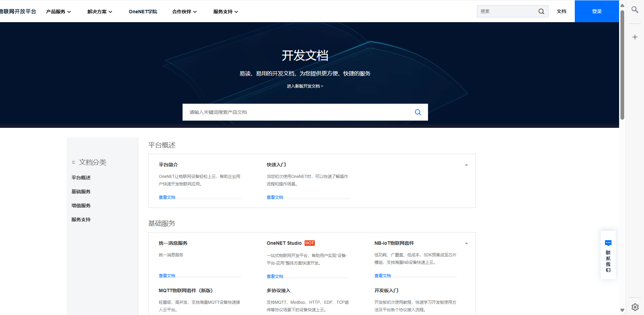Click the 登录 button
Image resolution: width=644 pixels, height=315 pixels.
pos(597,11)
